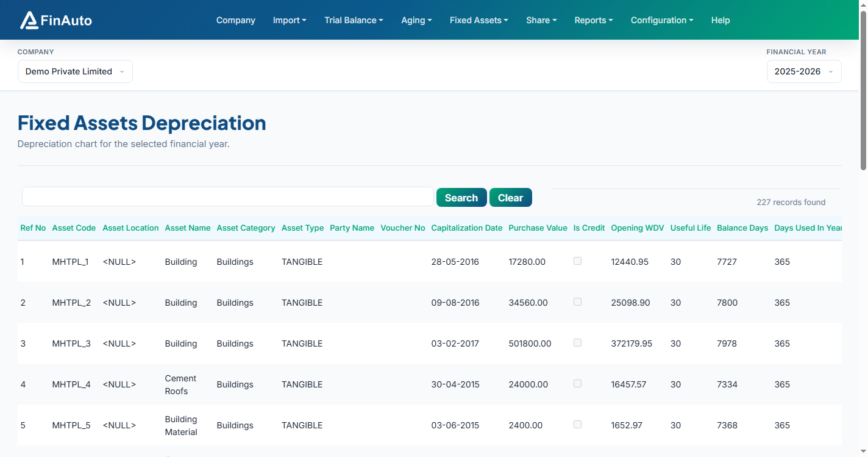Toggle Is Credit checkbox for MHTPL_4
This screenshot has width=868, height=457.
click(577, 383)
